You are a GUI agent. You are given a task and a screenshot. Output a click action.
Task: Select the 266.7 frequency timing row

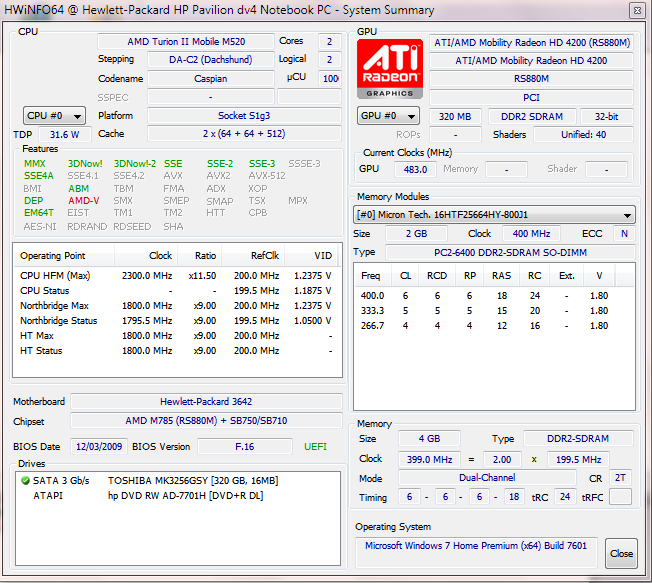click(x=494, y=326)
